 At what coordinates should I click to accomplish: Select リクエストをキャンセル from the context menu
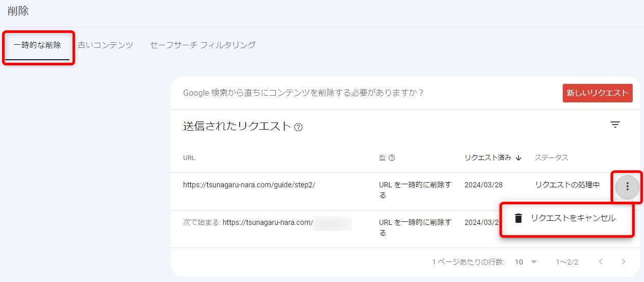[x=573, y=218]
